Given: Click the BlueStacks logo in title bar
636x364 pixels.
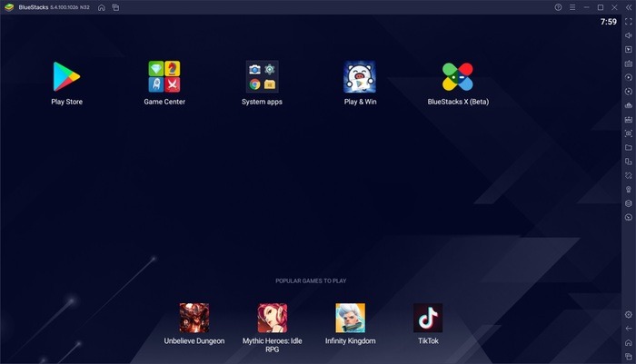Looking at the screenshot, I should tap(9, 7).
